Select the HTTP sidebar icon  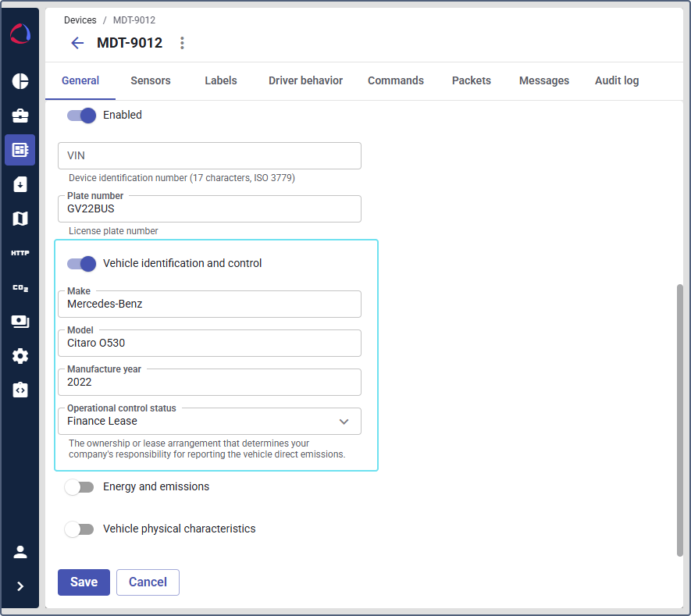[x=20, y=253]
